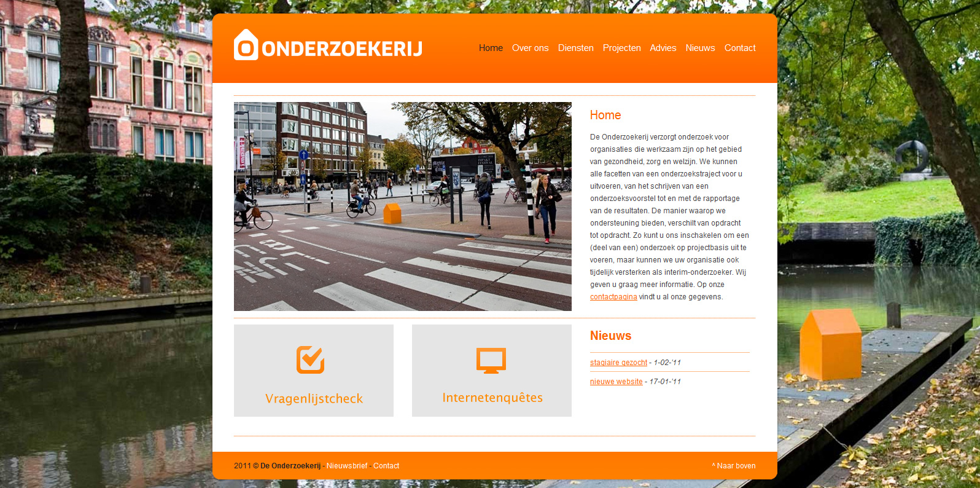Click Contact in the top navigation
This screenshot has width=980, height=488.
[740, 48]
